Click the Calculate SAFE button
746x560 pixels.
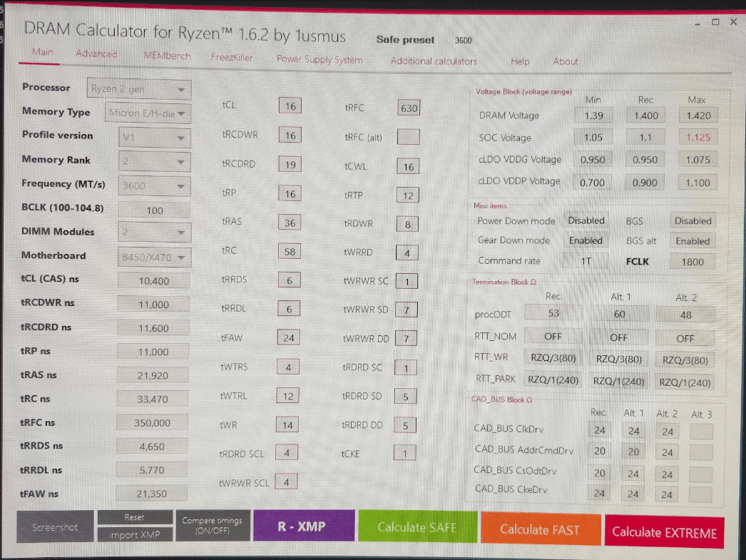coord(417,526)
